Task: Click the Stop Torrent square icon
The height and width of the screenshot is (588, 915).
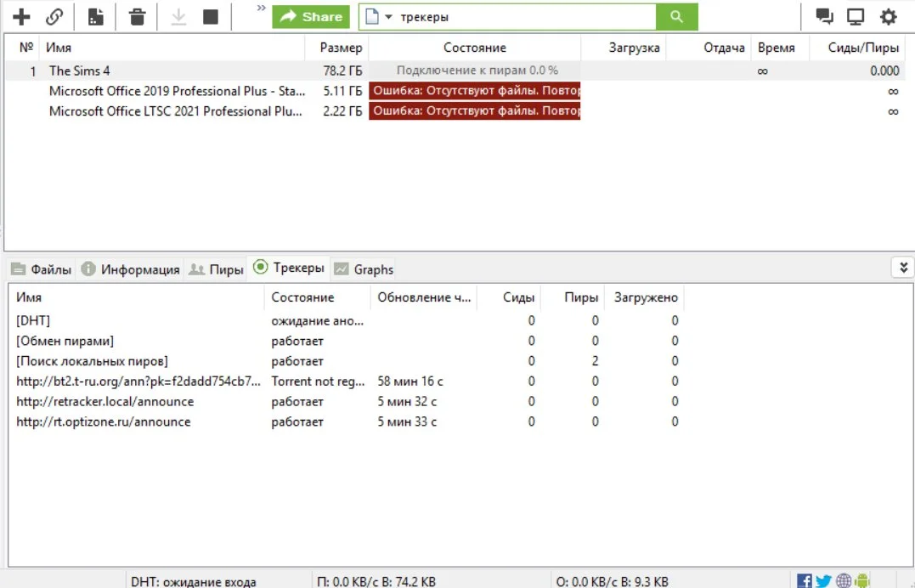Action: pos(211,16)
